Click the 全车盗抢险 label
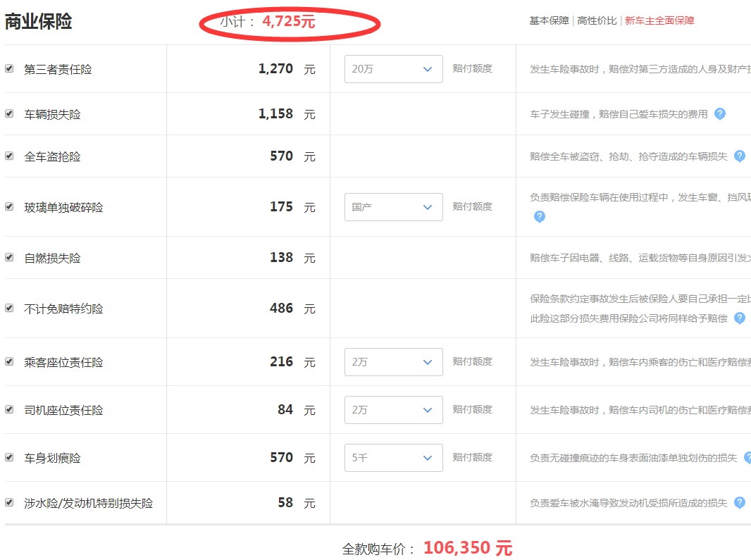This screenshot has height=560, width=751. [x=52, y=156]
